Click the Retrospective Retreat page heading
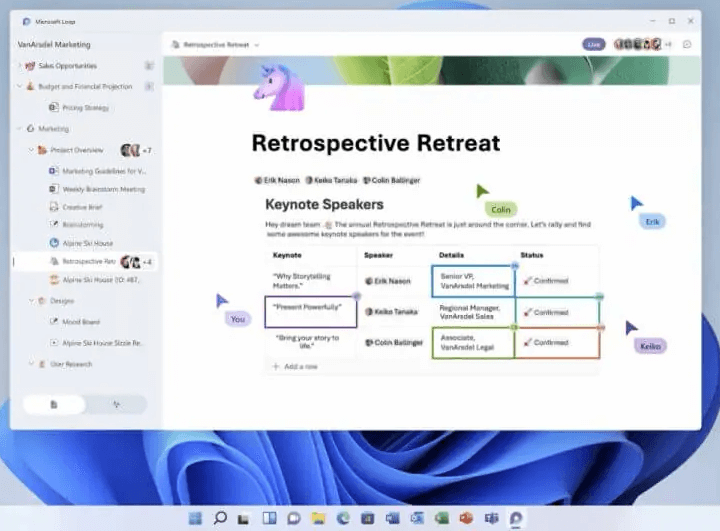Screen dimensions: 720x531 tap(376, 143)
